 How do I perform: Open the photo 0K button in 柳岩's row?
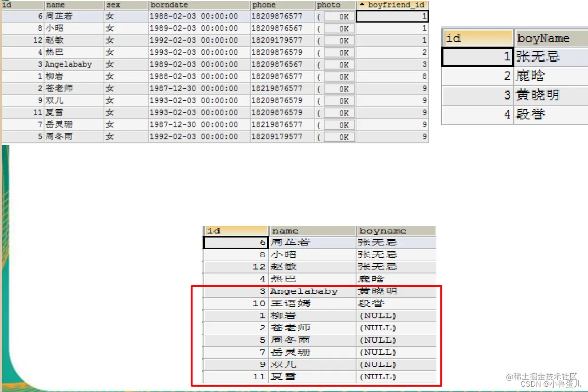pos(339,76)
